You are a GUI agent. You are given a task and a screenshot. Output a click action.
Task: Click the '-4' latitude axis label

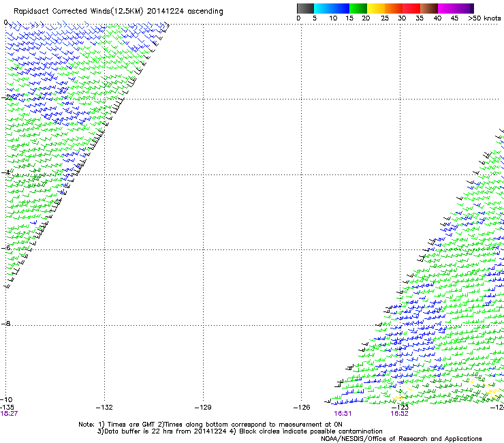tap(5, 172)
